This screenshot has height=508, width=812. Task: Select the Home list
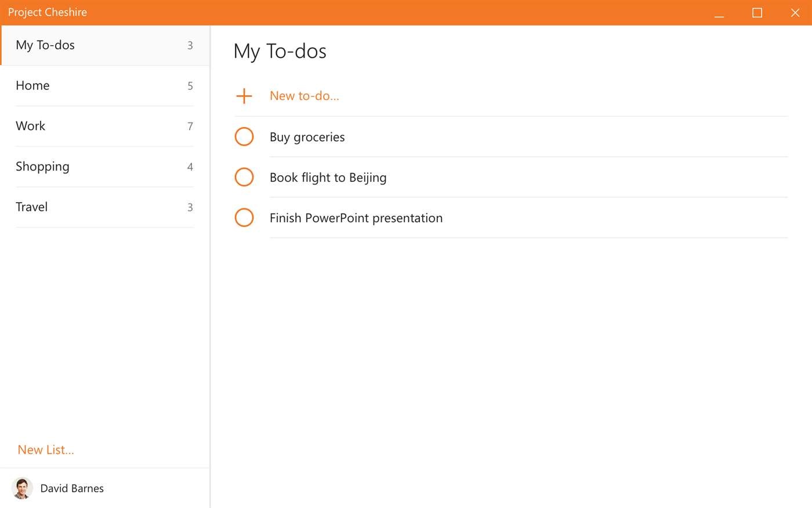[x=105, y=86]
